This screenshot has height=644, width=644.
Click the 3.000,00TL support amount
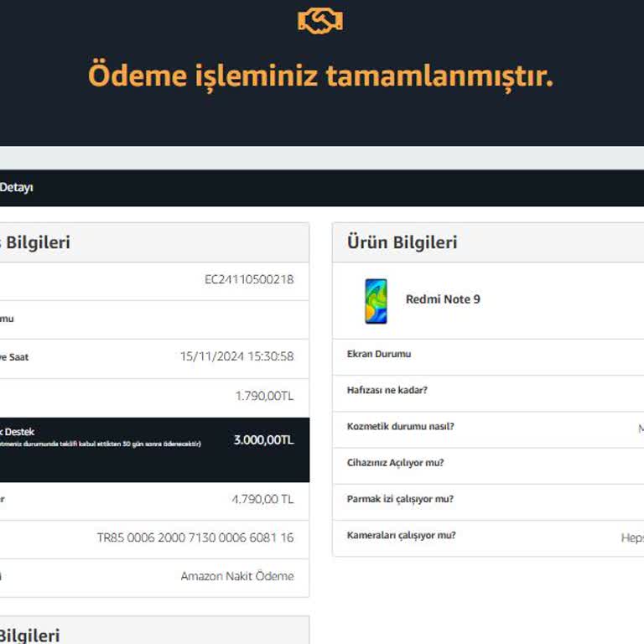click(263, 440)
